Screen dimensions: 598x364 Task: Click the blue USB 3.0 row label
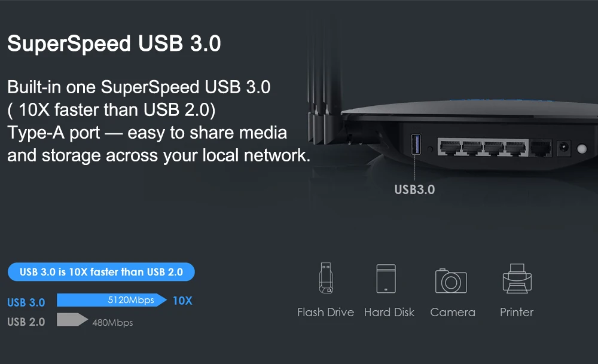click(x=26, y=302)
